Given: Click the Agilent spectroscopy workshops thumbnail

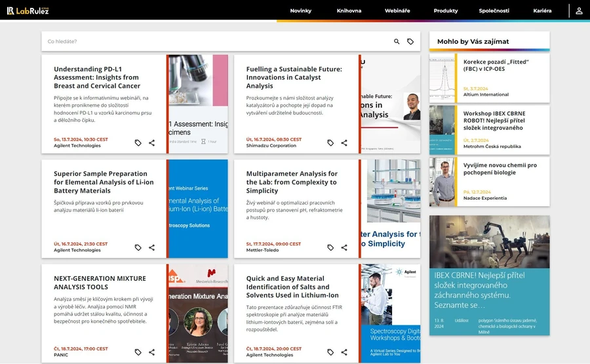Looking at the screenshot, I should point(391,314).
